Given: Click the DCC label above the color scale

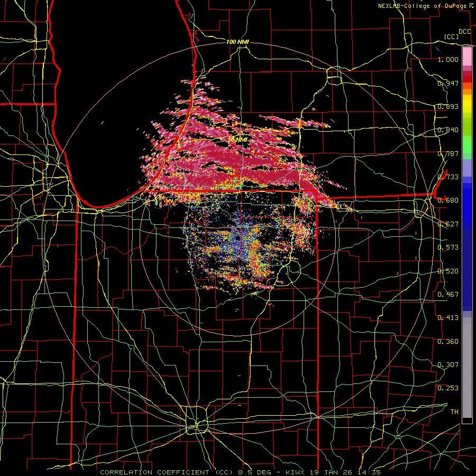Looking at the screenshot, I should coord(464,32).
